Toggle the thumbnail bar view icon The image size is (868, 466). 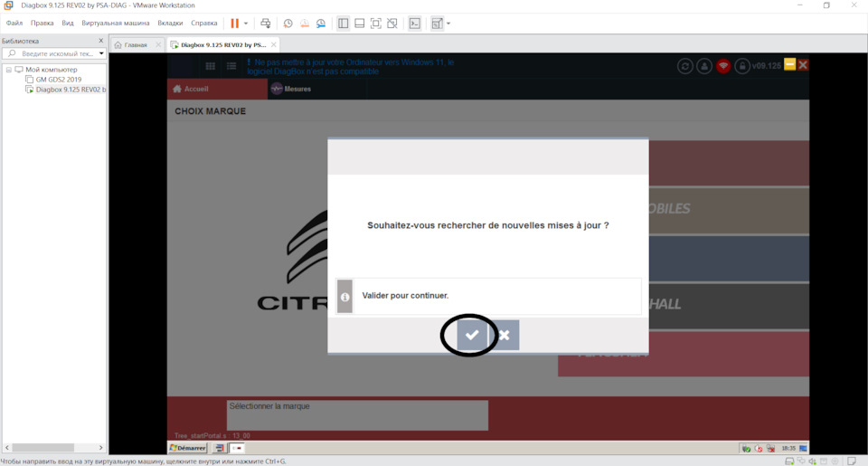pyautogui.click(x=359, y=24)
